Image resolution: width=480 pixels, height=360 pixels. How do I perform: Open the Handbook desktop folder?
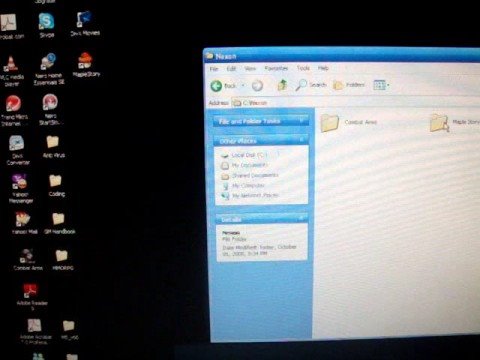59,223
